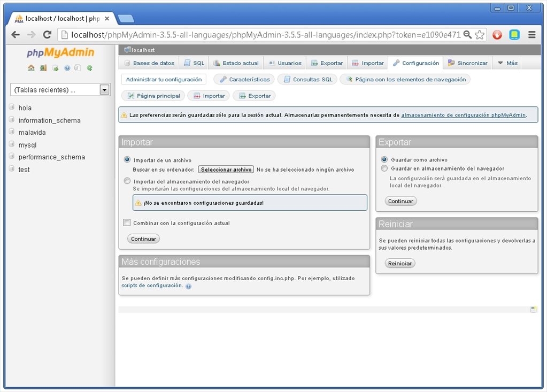Select Administrar tu configuración subtab

[x=164, y=80]
